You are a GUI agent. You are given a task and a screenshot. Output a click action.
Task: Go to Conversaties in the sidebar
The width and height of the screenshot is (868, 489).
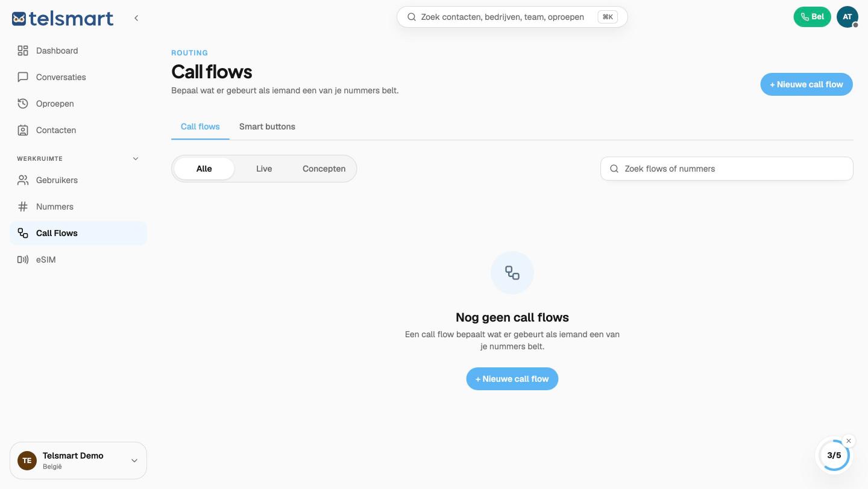[78, 77]
